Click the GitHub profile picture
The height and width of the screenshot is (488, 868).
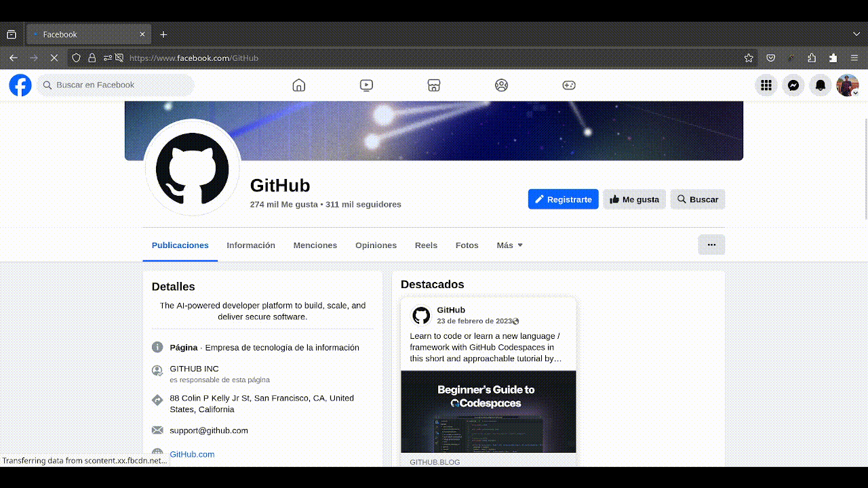pos(193,167)
